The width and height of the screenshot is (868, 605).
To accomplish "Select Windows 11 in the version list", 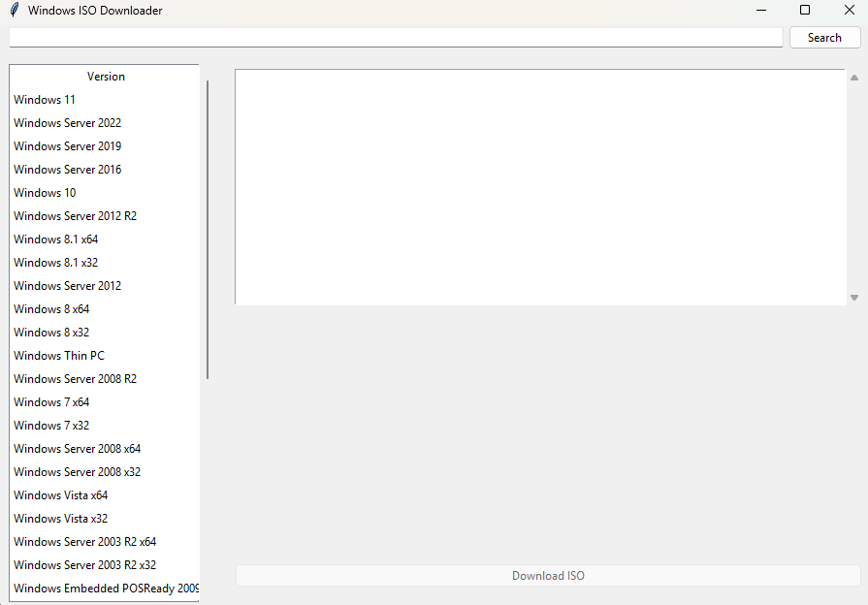I will click(104, 100).
